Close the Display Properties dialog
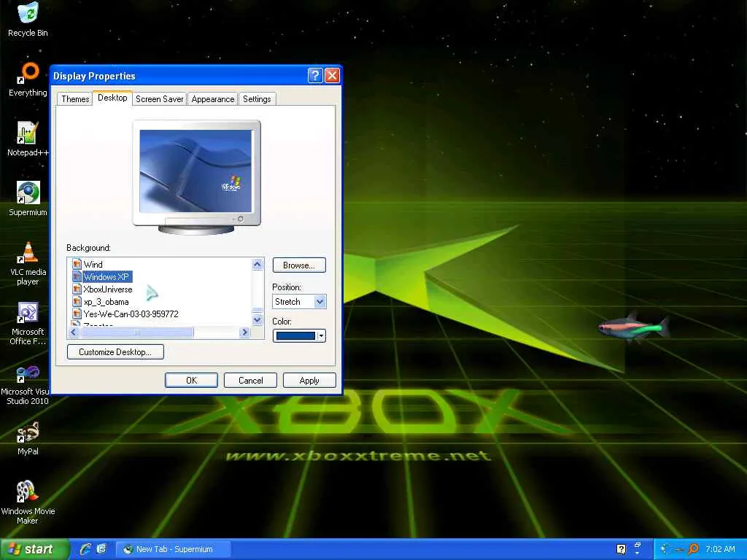747x560 pixels. (x=332, y=76)
